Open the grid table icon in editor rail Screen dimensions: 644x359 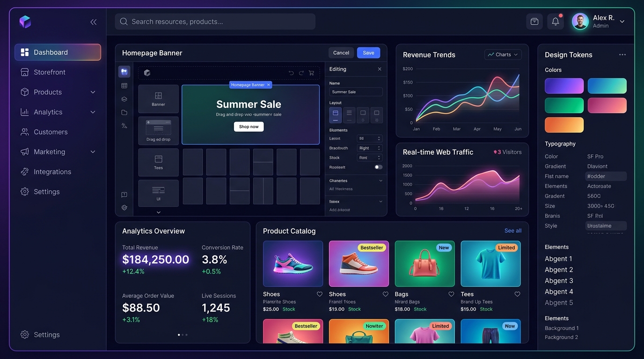(x=124, y=86)
